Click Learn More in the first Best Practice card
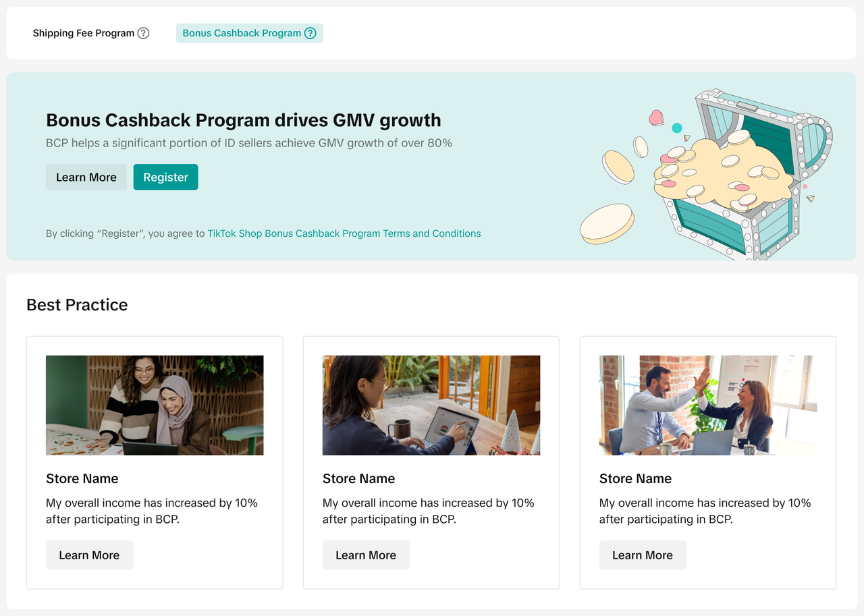Screen dimensions: 864x616 tap(89, 555)
